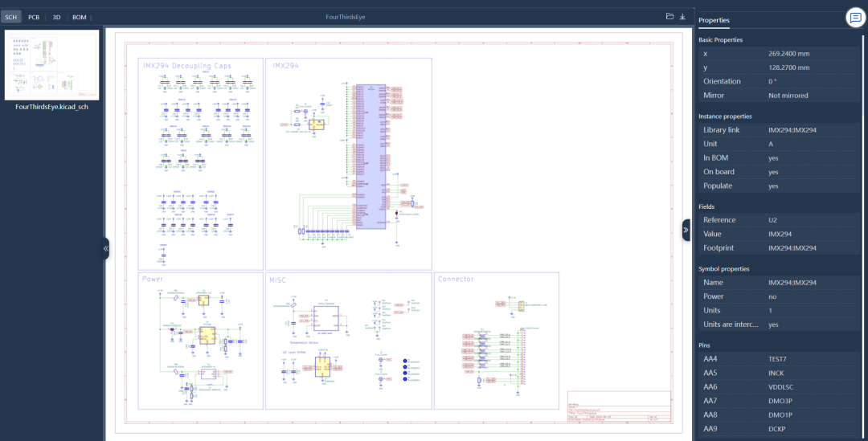The width and height of the screenshot is (868, 441).
Task: Switch to the SCH tab
Action: coord(11,17)
